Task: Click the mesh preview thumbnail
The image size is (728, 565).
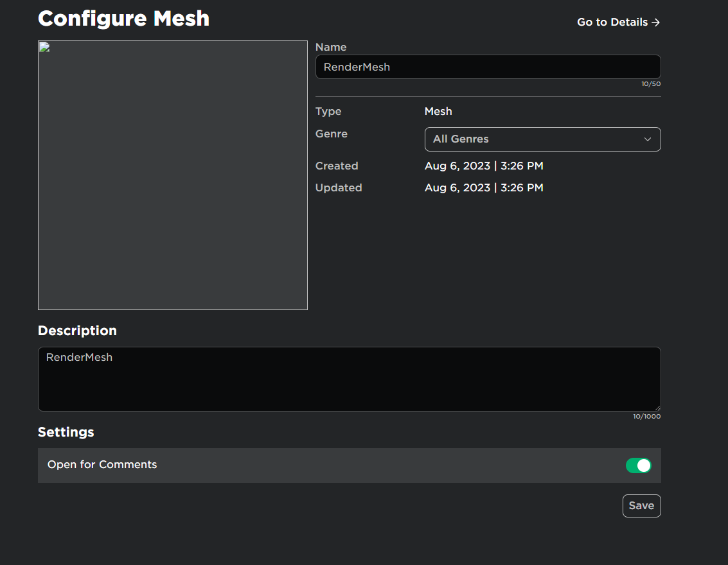Action: 173,175
